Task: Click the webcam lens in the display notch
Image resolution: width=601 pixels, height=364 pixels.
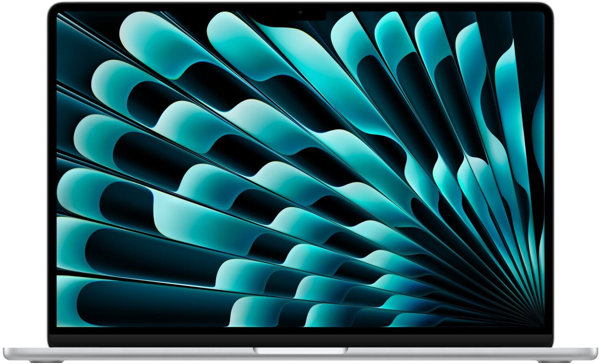Action: [300, 12]
